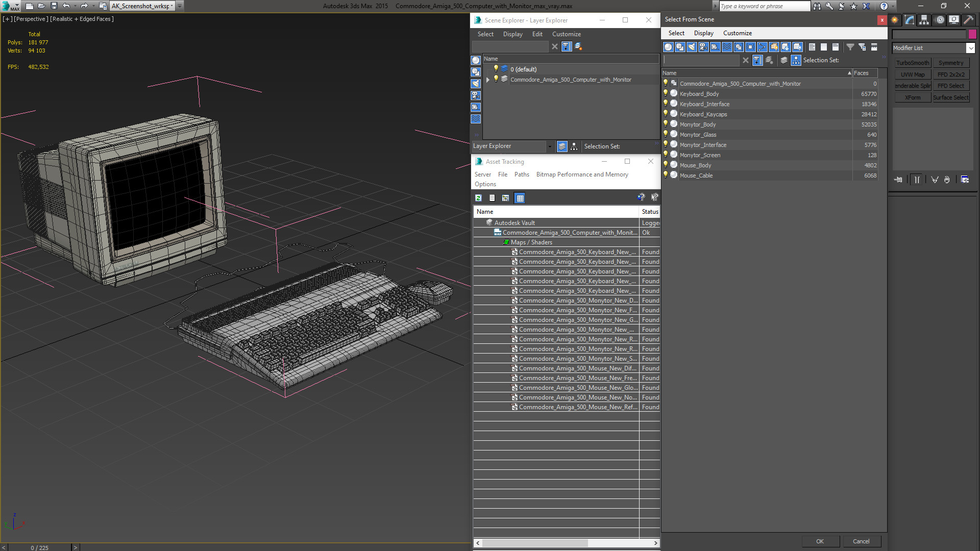Viewport: 980px width, 551px height.
Task: Click the Pin Stack icon under modifier list
Action: click(898, 180)
